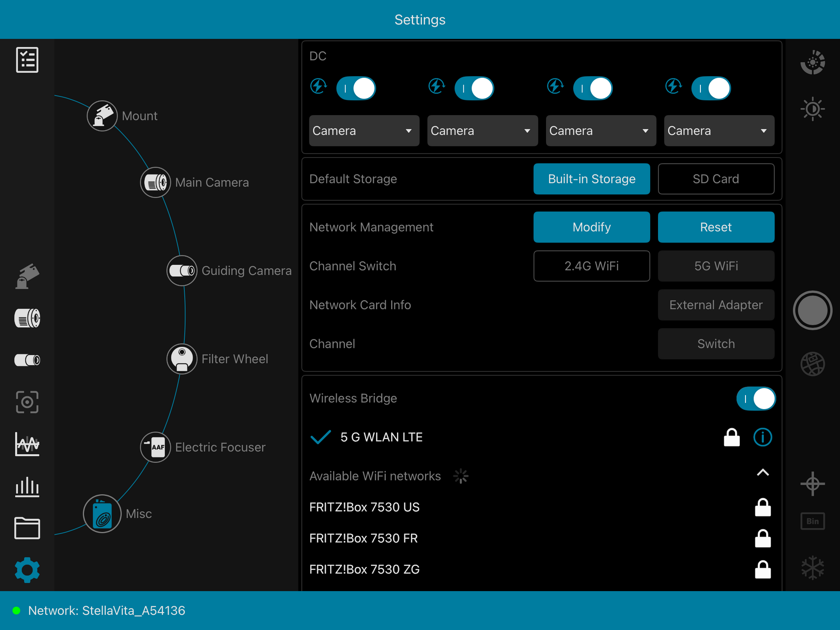Select Built-in Storage as default
This screenshot has width=840, height=630.
[x=591, y=179]
